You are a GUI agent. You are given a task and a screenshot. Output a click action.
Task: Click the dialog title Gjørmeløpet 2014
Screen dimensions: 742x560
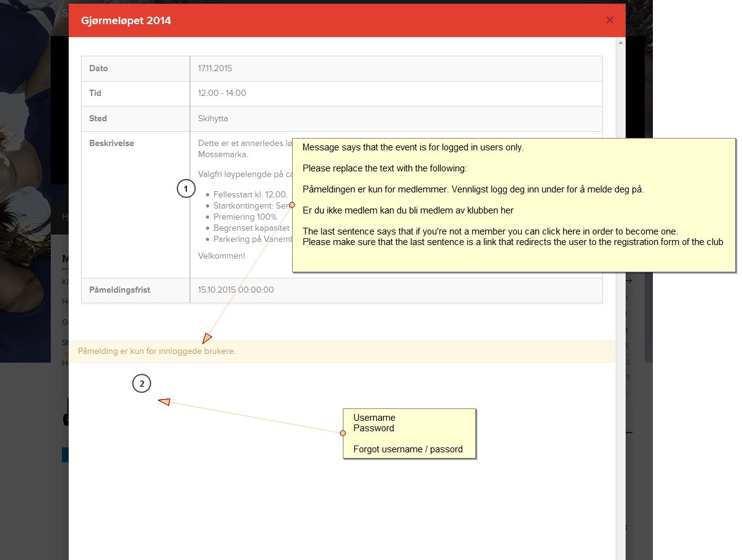coord(126,20)
